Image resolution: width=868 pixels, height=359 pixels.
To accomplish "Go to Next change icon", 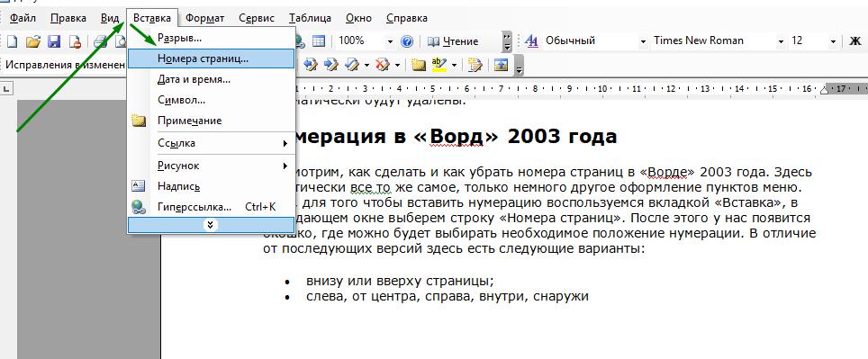I will coord(330,66).
